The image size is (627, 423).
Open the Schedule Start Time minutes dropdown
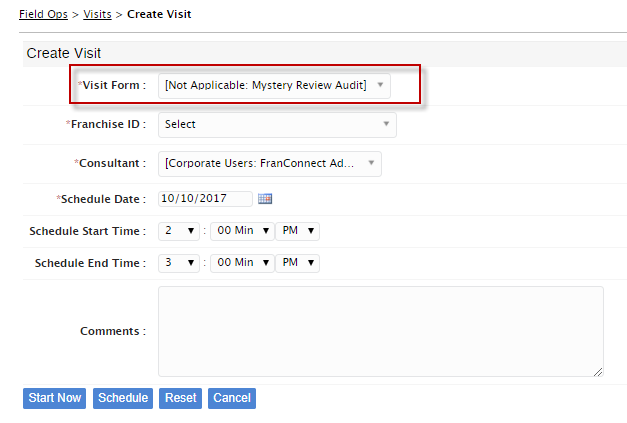coord(242,231)
